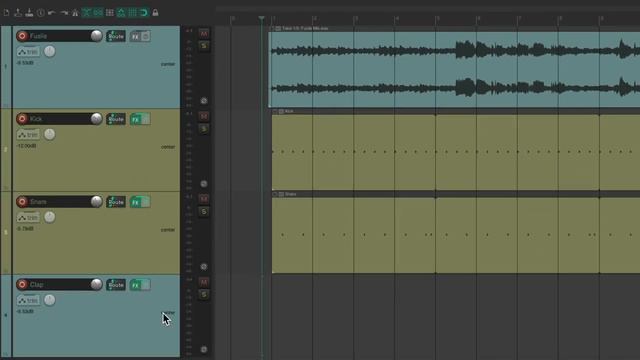Click the pan knob on Kick track
640x360 pixels.
[x=49, y=134]
